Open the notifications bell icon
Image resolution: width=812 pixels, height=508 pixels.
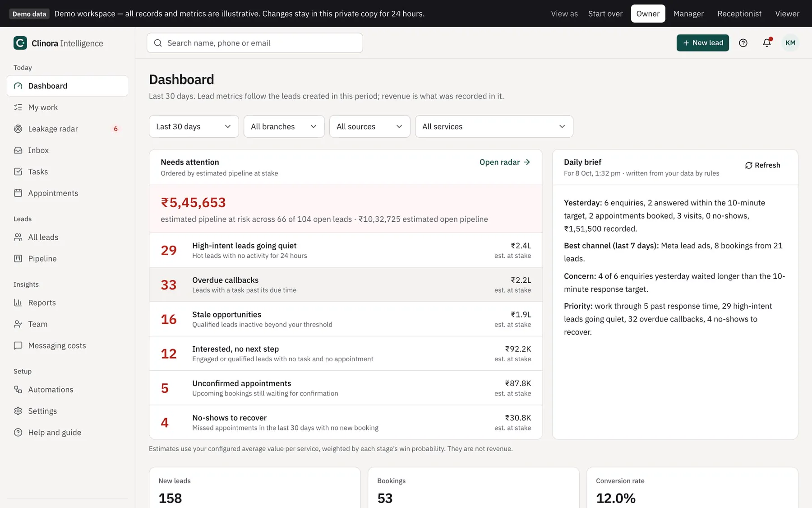(x=767, y=43)
